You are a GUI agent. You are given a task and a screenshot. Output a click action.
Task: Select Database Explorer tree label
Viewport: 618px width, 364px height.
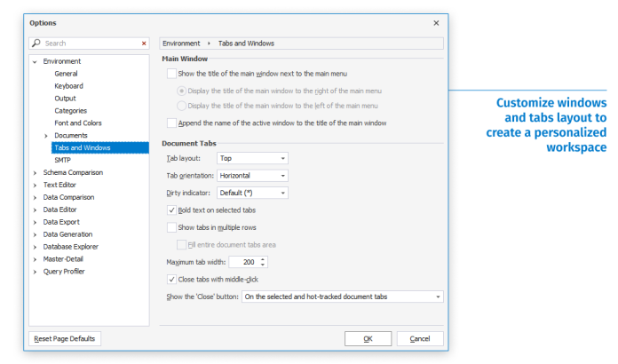pyautogui.click(x=70, y=247)
